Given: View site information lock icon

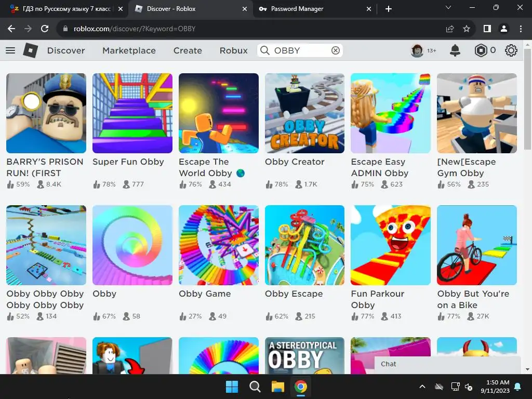Looking at the screenshot, I should pyautogui.click(x=65, y=29).
